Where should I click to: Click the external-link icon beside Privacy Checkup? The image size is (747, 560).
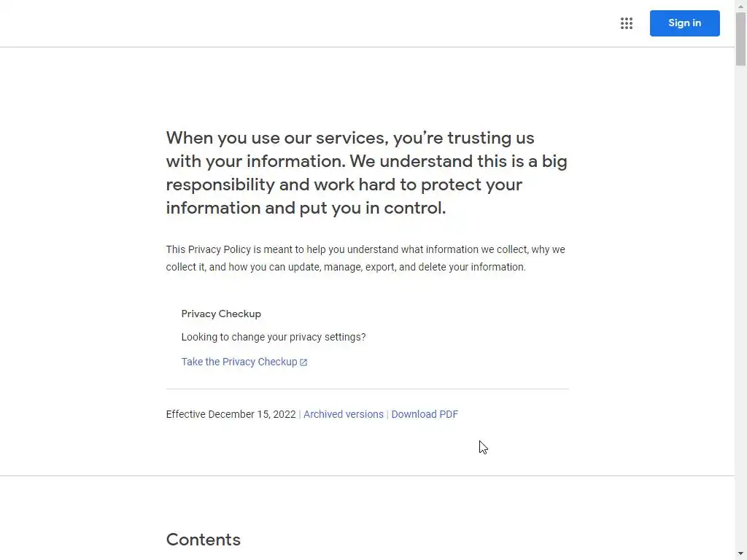pos(303,362)
